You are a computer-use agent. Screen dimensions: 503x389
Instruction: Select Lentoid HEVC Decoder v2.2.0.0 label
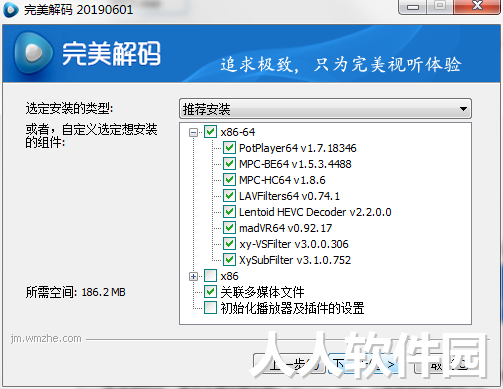pyautogui.click(x=315, y=212)
